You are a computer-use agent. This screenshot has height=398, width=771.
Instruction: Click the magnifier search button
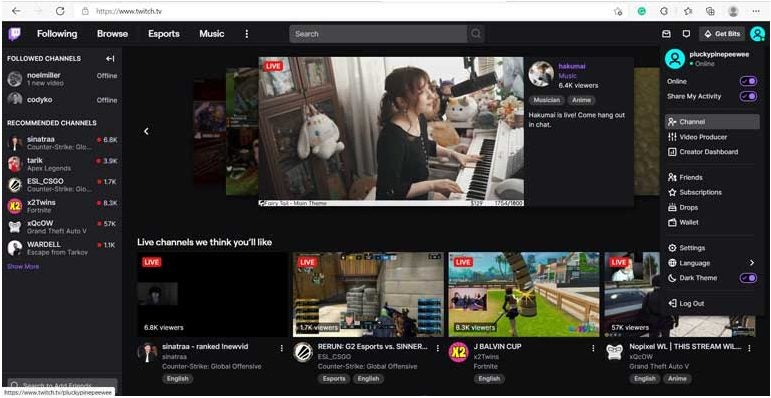point(476,34)
